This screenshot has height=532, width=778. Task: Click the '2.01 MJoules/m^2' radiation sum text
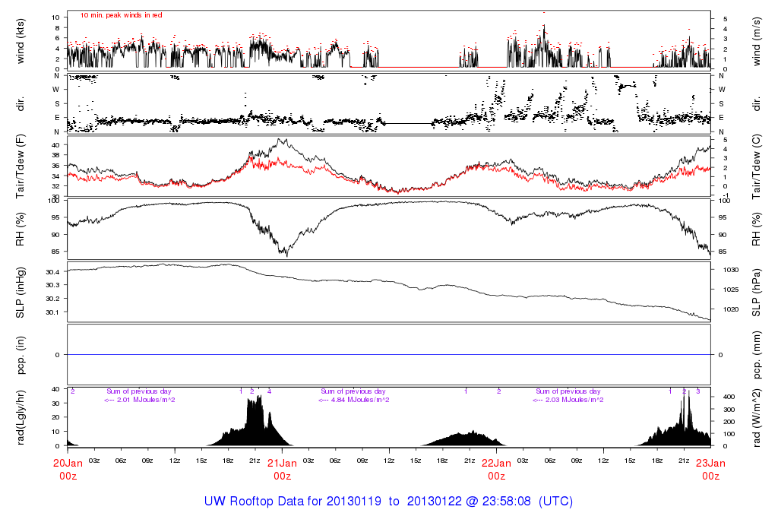pos(140,400)
